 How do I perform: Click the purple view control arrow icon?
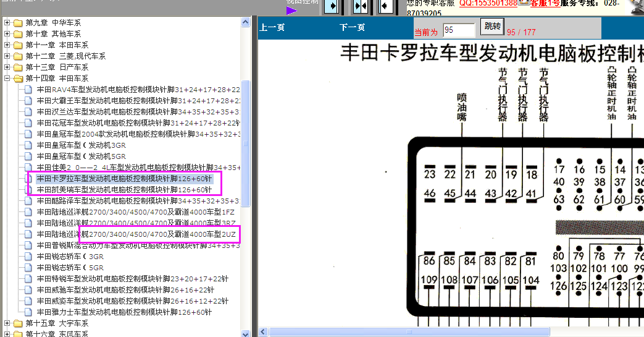pyautogui.click(x=291, y=11)
